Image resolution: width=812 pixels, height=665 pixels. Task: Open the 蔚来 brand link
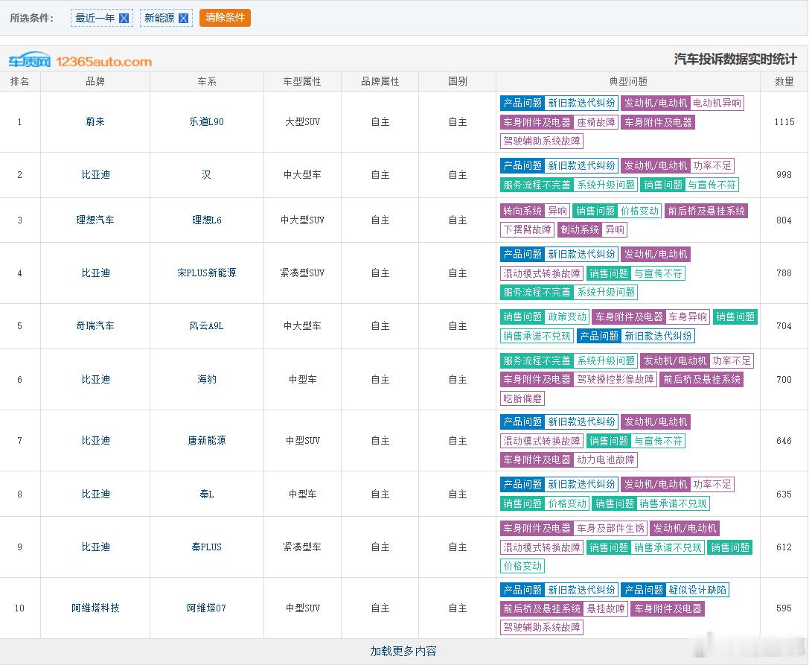pos(95,122)
